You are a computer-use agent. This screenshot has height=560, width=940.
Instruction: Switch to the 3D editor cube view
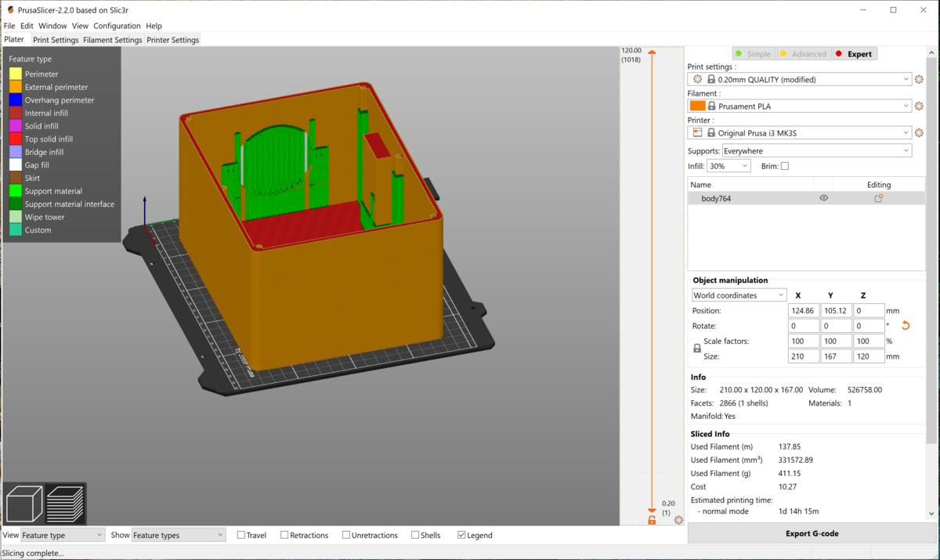point(24,504)
